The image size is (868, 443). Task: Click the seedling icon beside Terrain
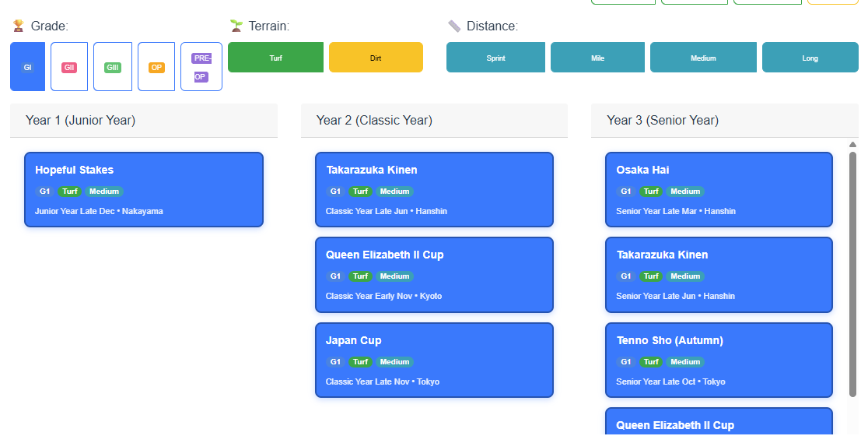tap(236, 26)
